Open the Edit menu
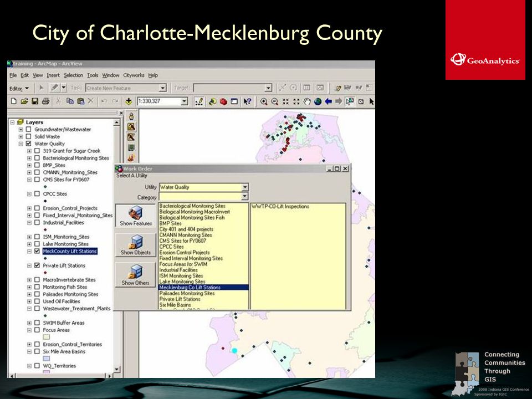Screen dimensions: 532x399 [25, 75]
